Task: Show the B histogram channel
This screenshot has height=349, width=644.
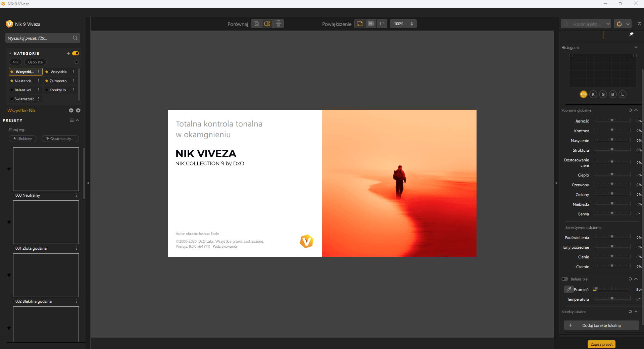Action: pos(613,94)
